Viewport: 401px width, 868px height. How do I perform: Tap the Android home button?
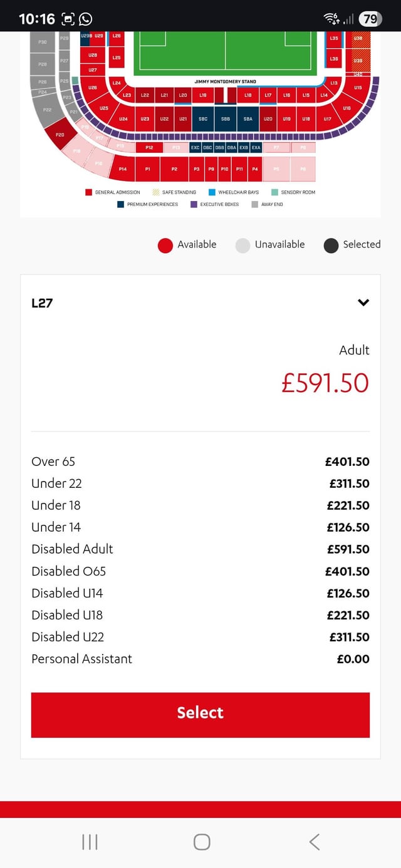pos(200,842)
